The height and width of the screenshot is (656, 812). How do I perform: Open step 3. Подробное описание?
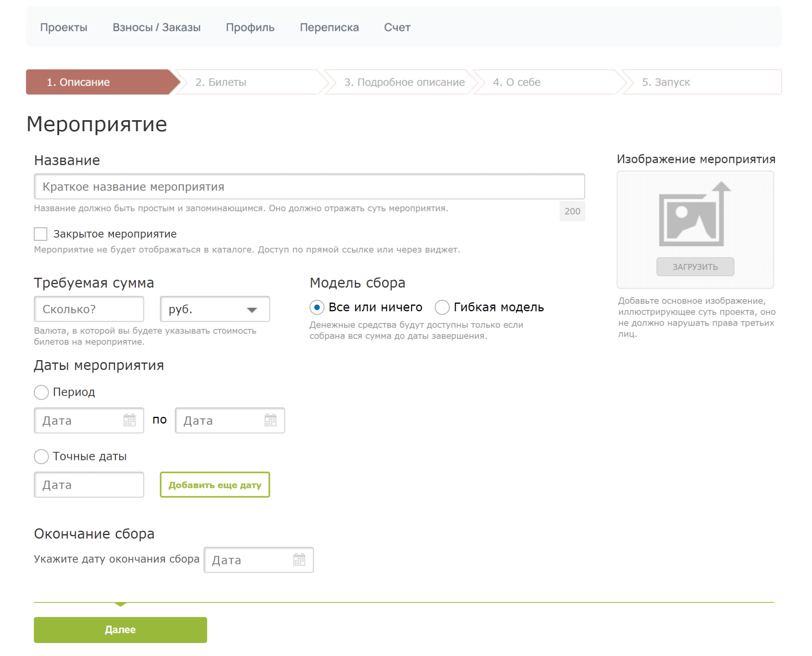404,82
